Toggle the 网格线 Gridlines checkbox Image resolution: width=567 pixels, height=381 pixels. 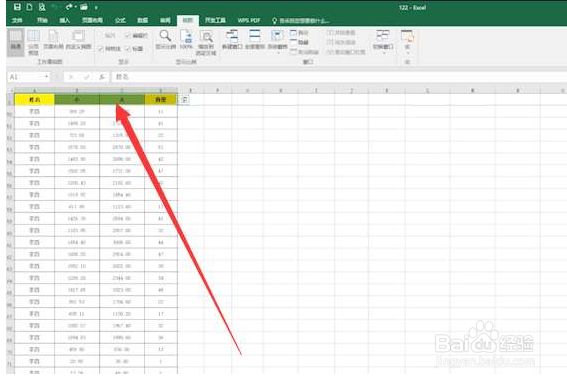pyautogui.click(x=109, y=49)
